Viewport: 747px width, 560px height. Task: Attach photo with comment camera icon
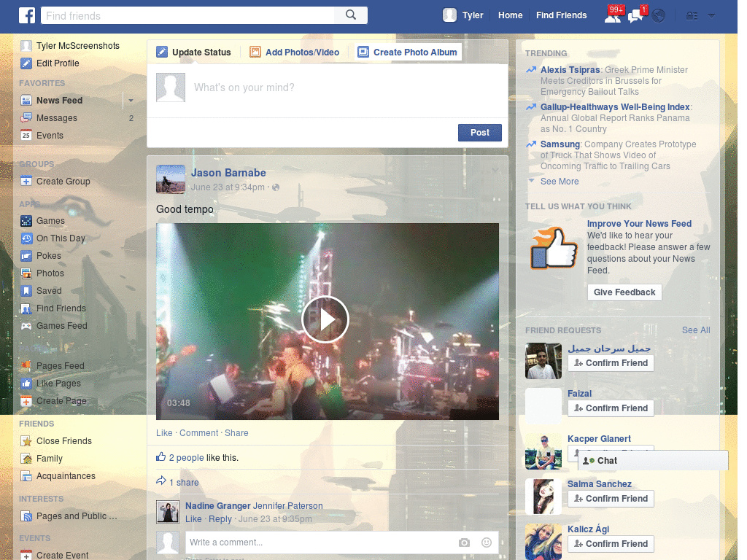pos(464,542)
